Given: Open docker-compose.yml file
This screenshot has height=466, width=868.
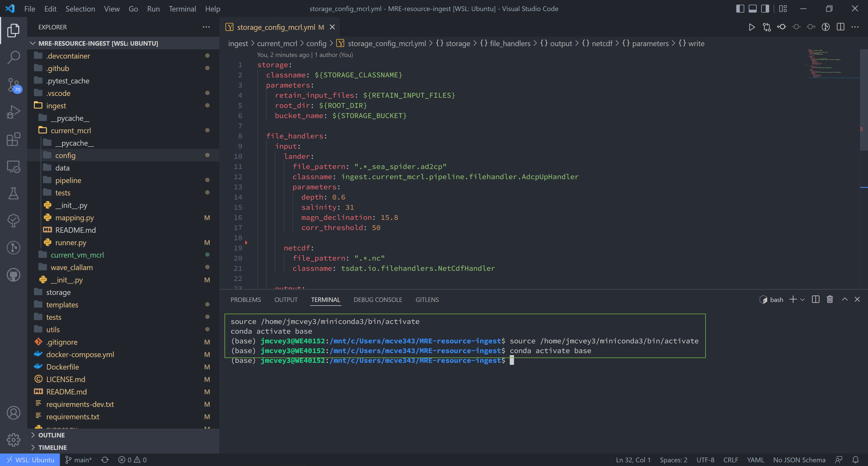Looking at the screenshot, I should [x=123, y=354].
